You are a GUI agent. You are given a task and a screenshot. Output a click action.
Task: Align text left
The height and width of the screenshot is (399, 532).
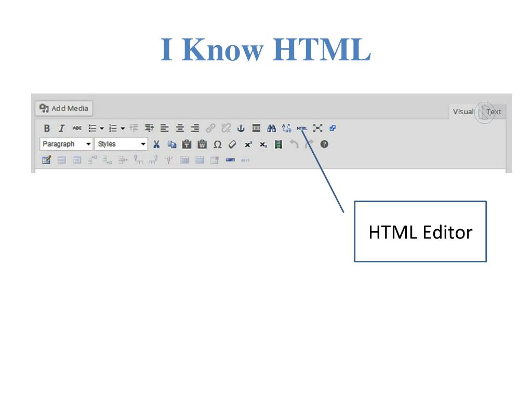click(165, 128)
